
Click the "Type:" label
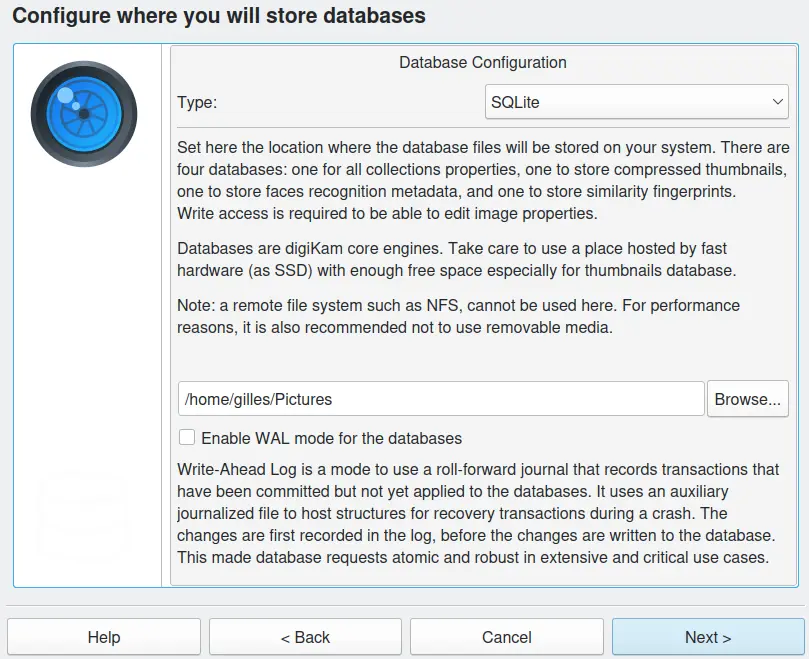point(197,102)
